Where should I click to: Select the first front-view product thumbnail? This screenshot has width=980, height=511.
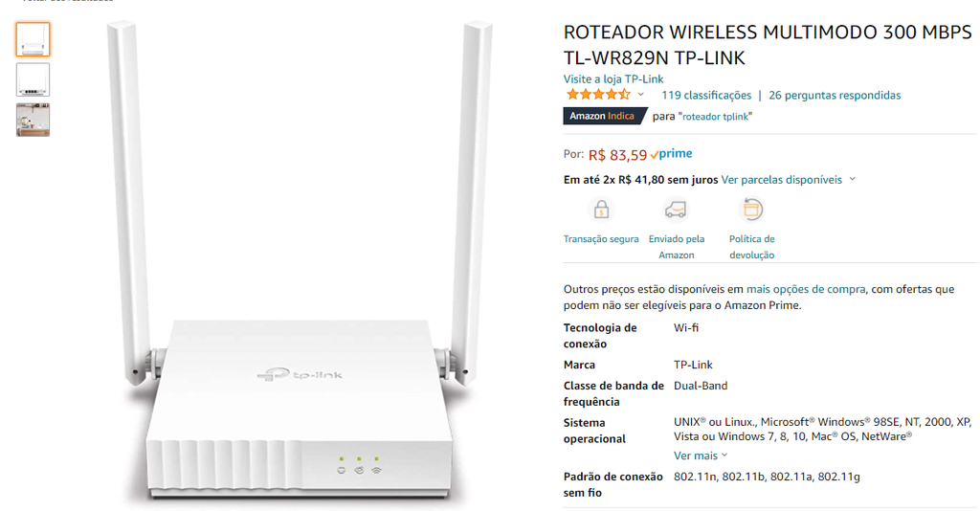click(33, 39)
